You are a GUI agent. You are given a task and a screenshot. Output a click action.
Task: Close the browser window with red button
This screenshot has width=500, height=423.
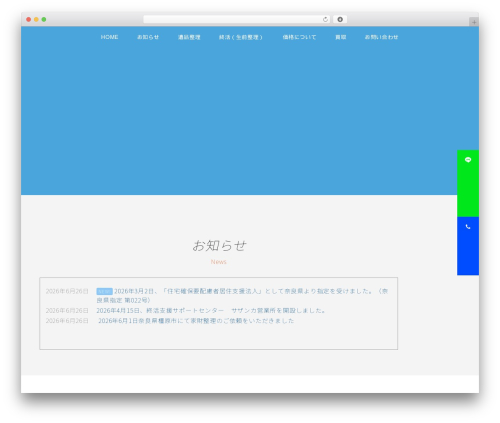tap(29, 19)
